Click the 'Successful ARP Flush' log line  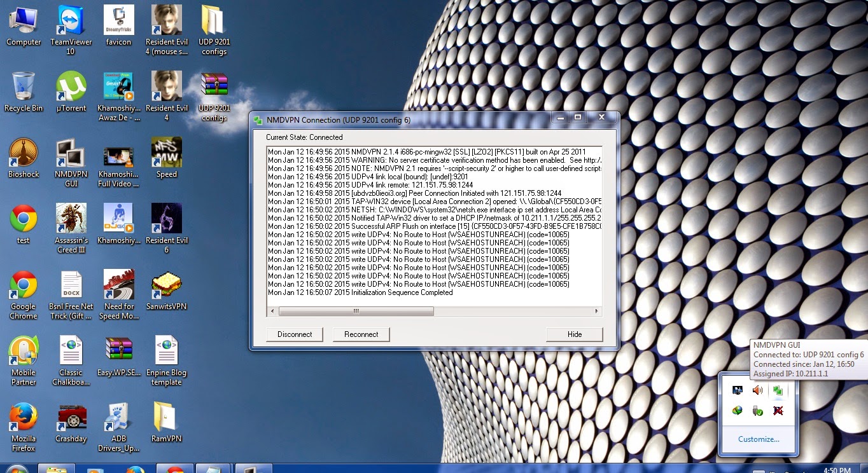(435, 226)
